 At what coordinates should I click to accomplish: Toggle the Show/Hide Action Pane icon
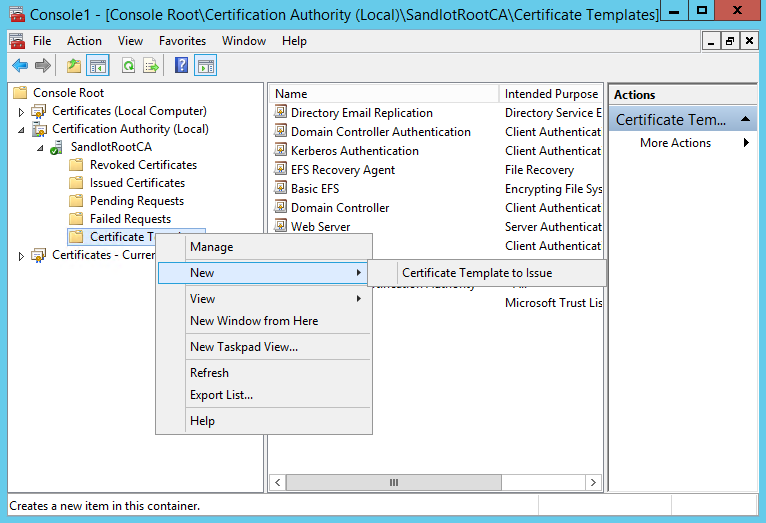click(x=206, y=65)
